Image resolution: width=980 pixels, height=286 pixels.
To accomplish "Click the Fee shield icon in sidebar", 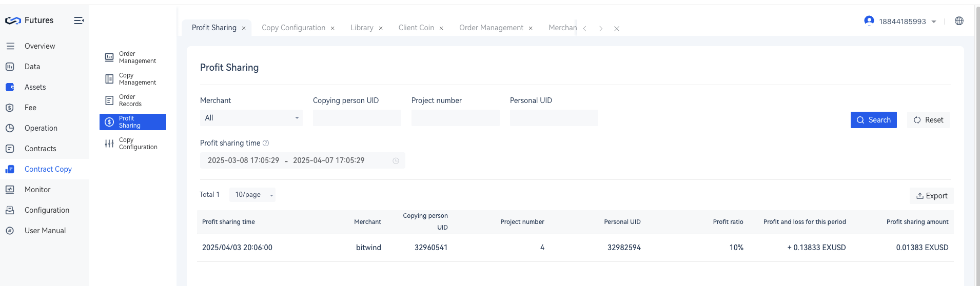I will [10, 108].
